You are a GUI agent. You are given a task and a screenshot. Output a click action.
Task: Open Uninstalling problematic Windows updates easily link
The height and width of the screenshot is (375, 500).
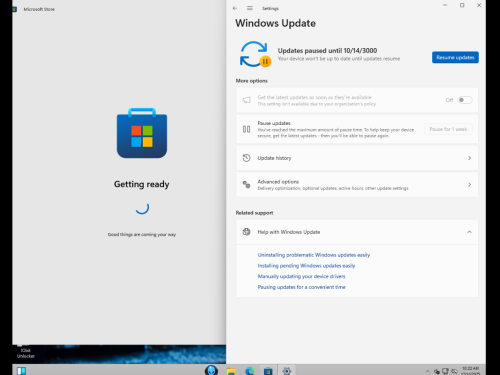click(314, 255)
